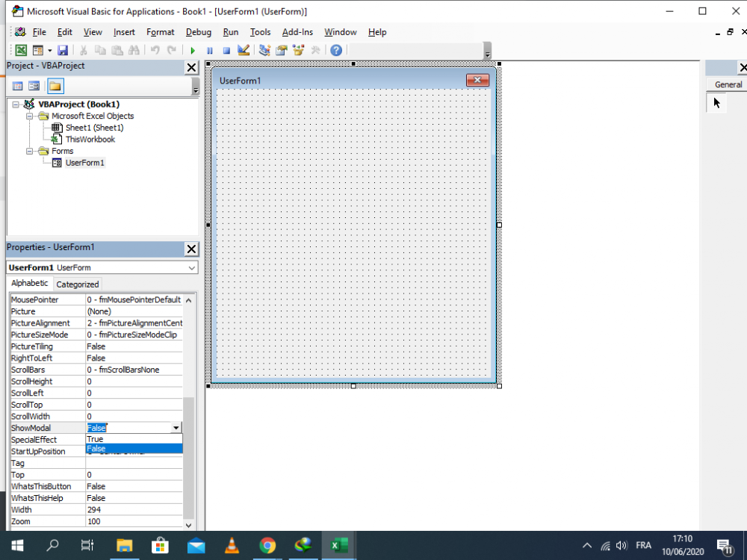The width and height of the screenshot is (747, 560).
Task: Click the red close button on UserForm1
Action: point(477,80)
